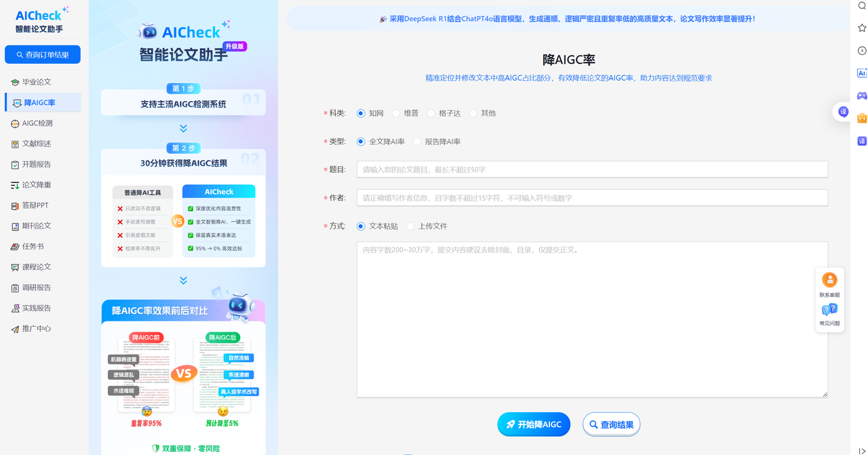Click the rocket icon in 开始降AIGC
868x455 pixels.
[x=511, y=424]
